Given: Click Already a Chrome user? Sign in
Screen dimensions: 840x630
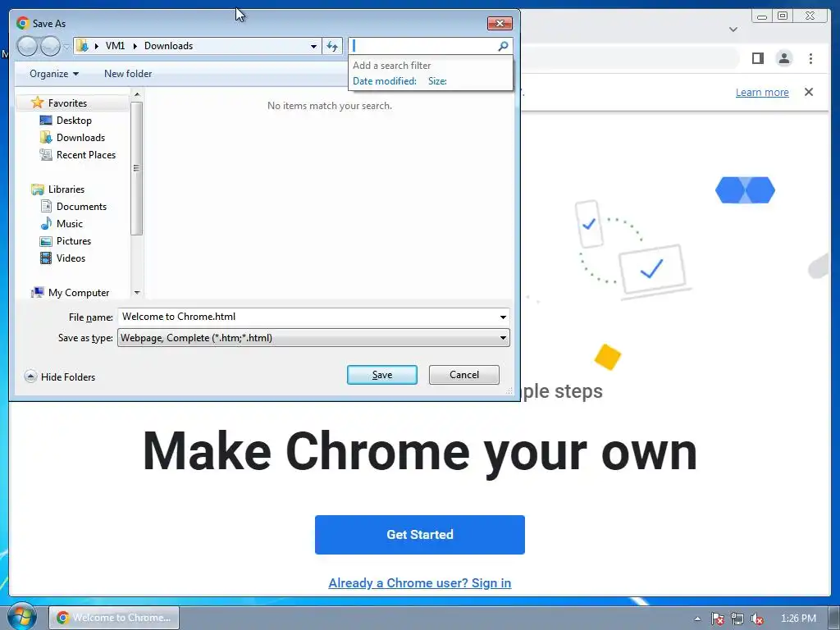Looking at the screenshot, I should click(419, 583).
